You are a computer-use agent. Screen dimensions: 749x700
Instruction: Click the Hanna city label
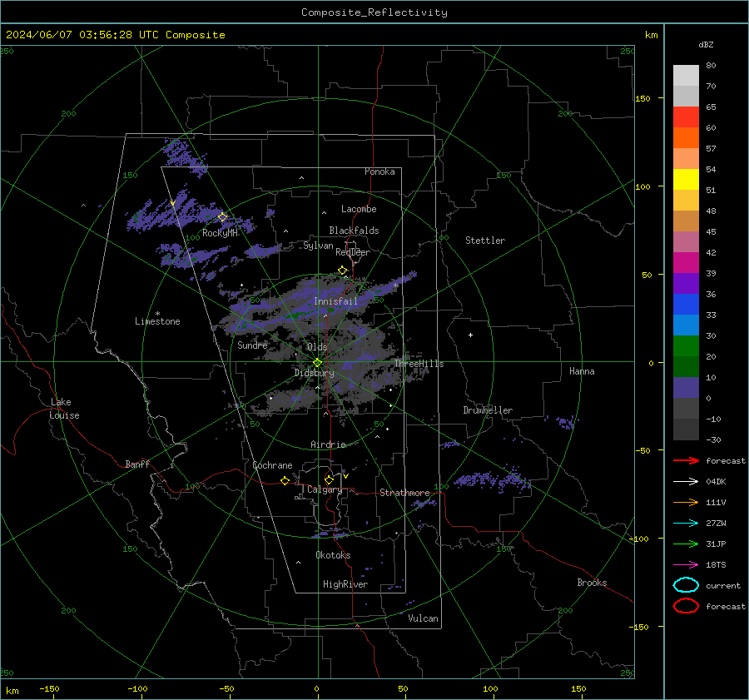(x=582, y=371)
